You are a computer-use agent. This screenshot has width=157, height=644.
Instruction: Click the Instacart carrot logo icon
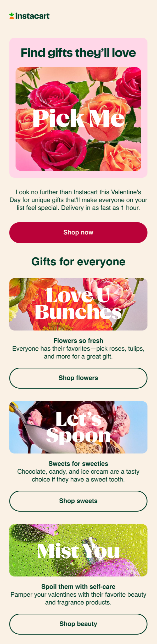point(12,16)
